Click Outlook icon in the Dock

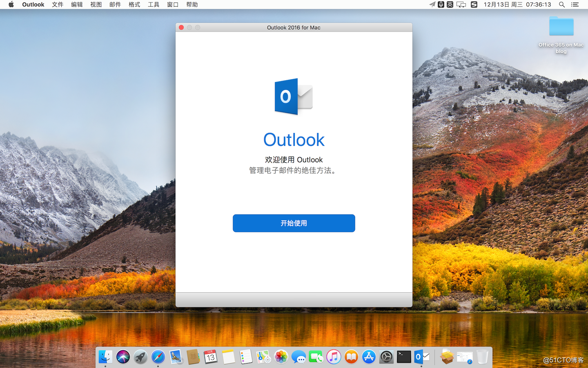point(421,357)
